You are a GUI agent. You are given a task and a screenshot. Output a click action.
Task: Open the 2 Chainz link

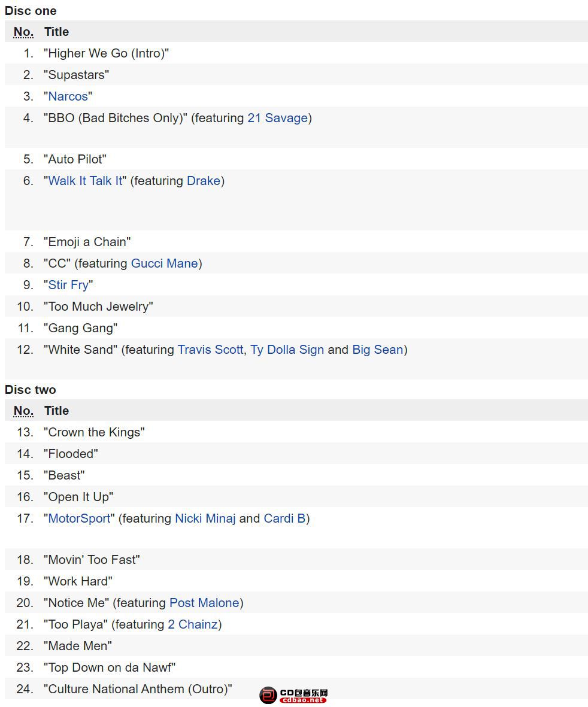coord(193,624)
